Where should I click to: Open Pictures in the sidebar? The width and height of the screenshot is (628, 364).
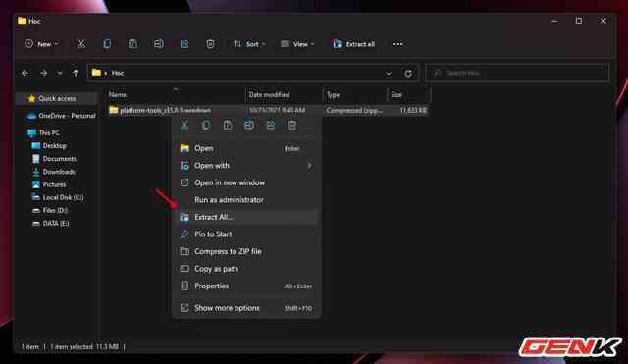(x=49, y=184)
